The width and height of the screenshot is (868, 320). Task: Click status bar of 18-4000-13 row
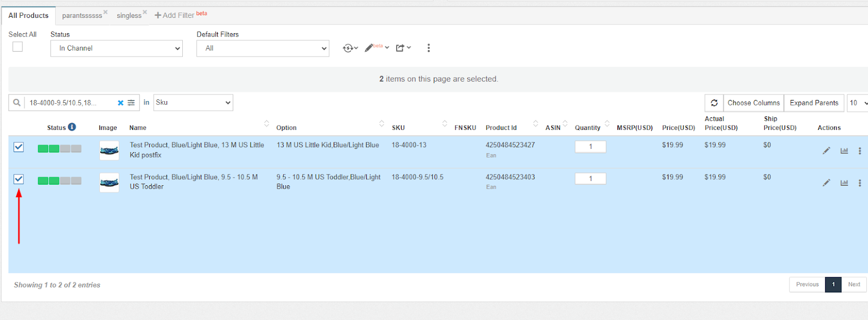tap(60, 148)
